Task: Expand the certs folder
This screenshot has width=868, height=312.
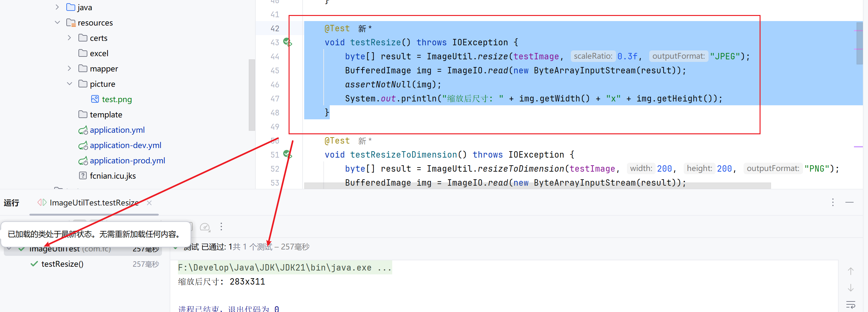Action: (x=69, y=38)
